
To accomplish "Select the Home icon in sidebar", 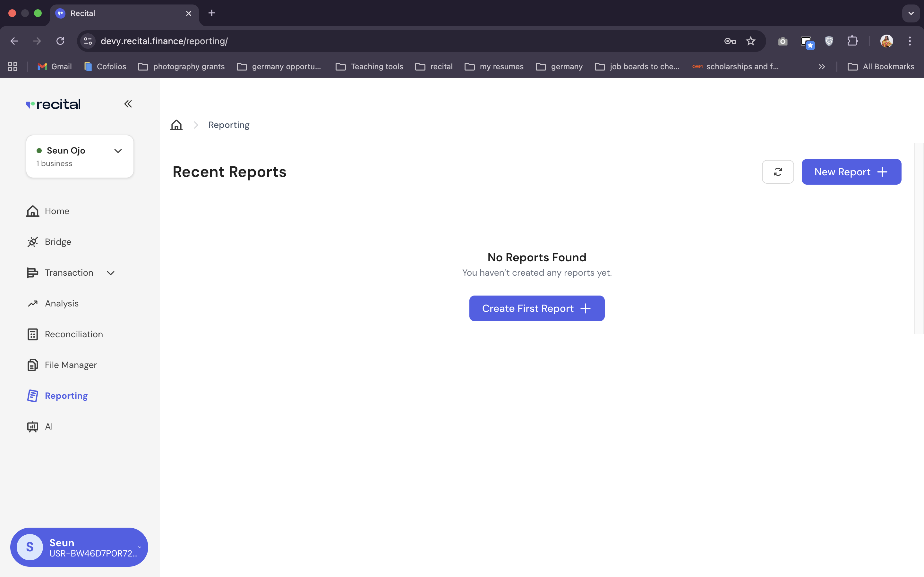I will pos(32,211).
